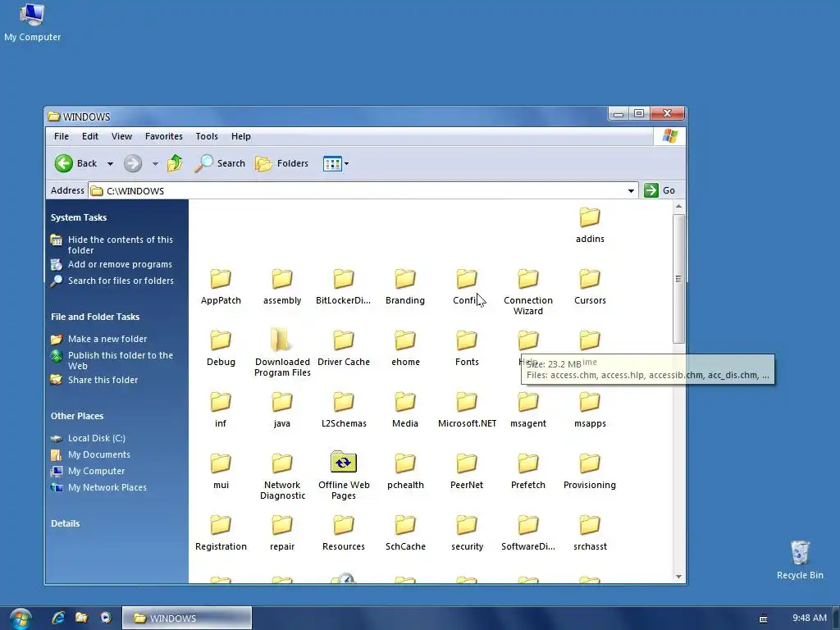Select the addins folder icon
This screenshot has height=630, width=840.
click(x=590, y=217)
